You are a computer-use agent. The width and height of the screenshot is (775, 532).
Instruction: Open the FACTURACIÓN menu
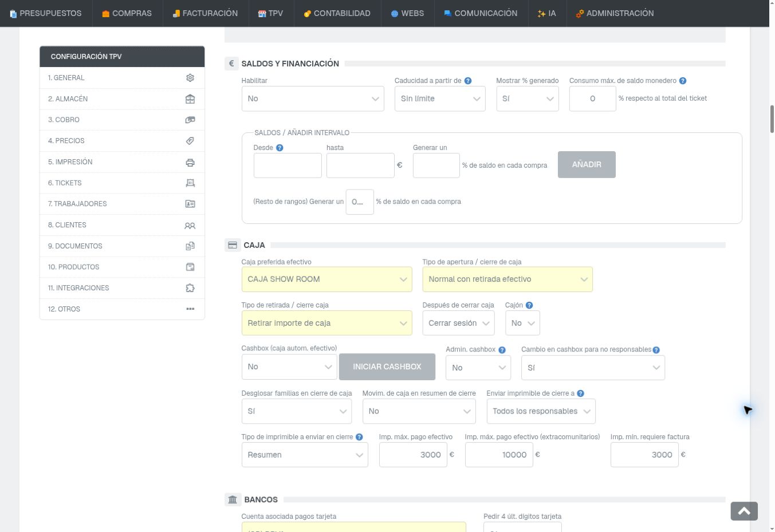coord(205,13)
